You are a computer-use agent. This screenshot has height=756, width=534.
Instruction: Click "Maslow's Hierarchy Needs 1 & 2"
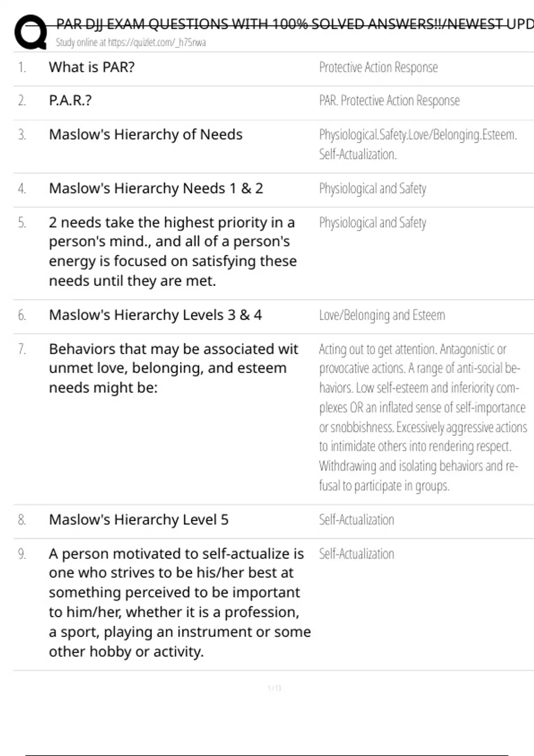[156, 189]
